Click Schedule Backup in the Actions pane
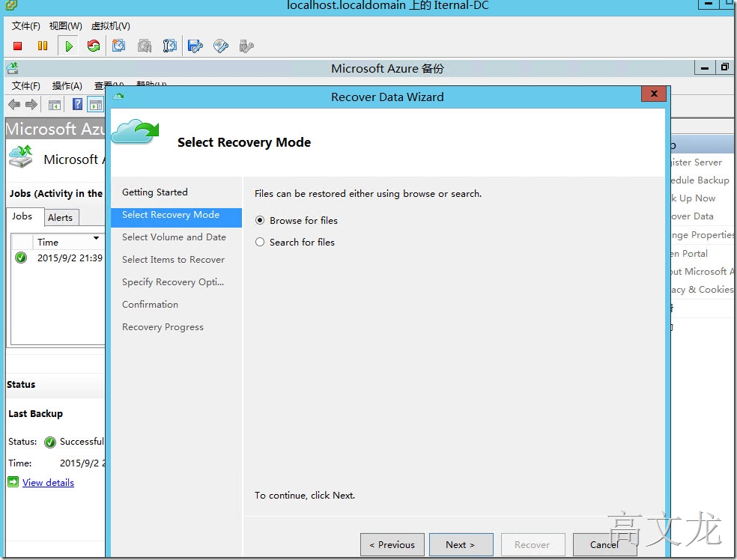Screen dimensions: 737x560 pos(700,180)
